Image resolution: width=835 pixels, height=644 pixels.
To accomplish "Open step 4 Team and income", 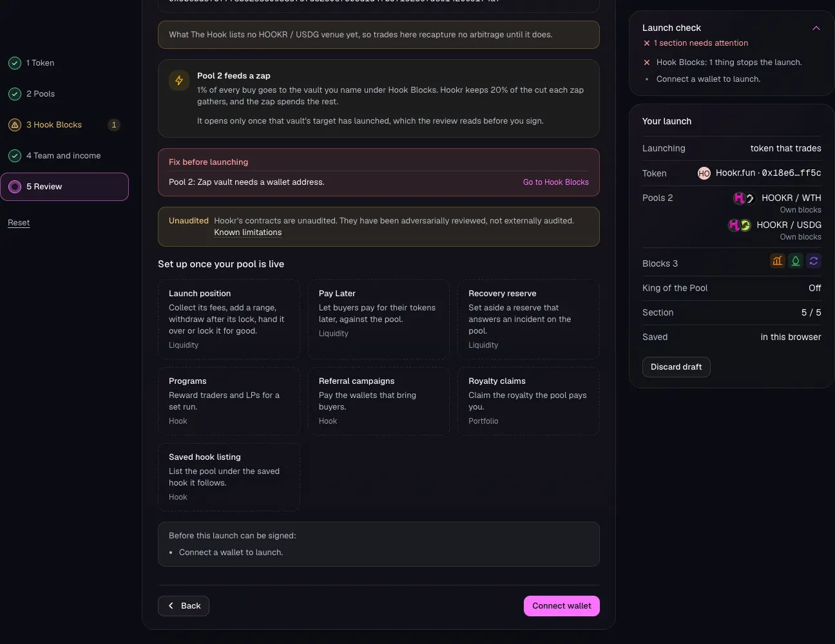I will click(64, 156).
